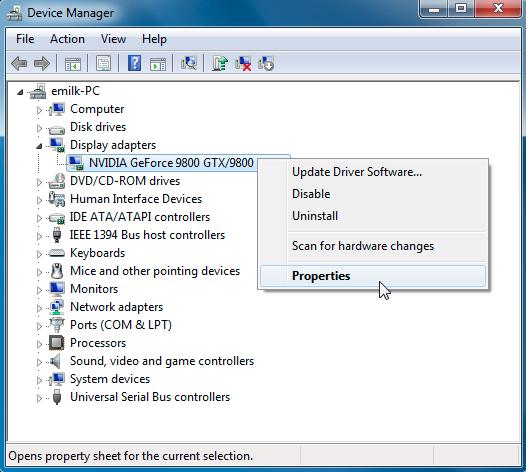The image size is (526, 472).
Task: Click the Forward arrow toolbar icon
Action: coord(42,63)
